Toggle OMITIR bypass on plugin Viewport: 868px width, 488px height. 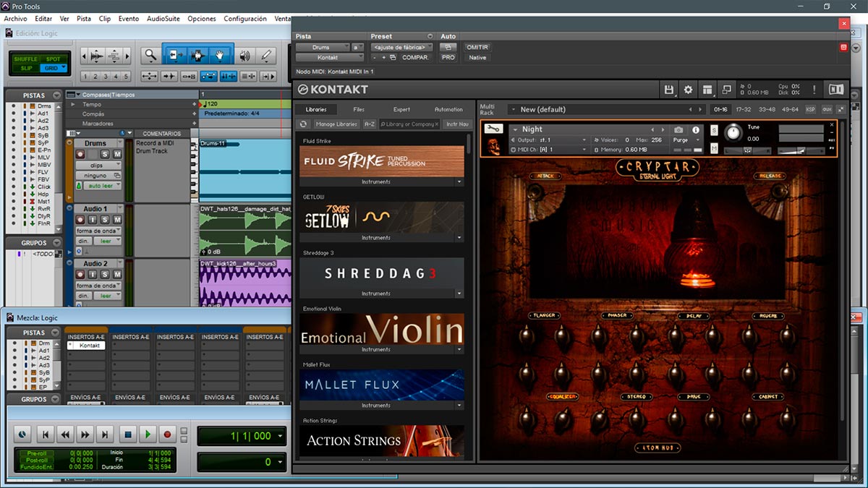477,47
